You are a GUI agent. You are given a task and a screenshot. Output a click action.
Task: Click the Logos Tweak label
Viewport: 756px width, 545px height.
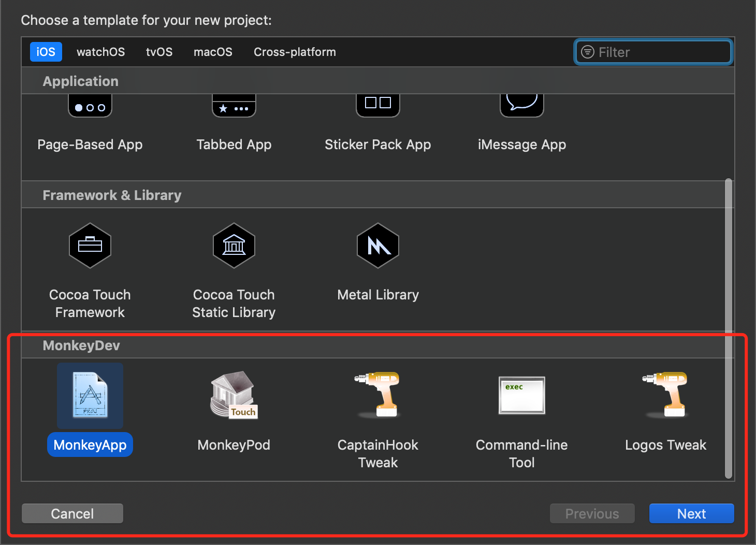point(666,445)
